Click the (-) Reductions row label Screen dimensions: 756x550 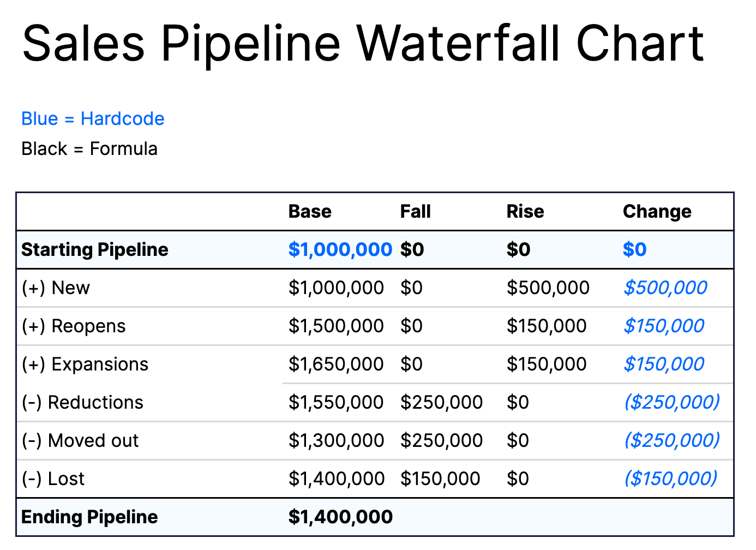(x=82, y=402)
